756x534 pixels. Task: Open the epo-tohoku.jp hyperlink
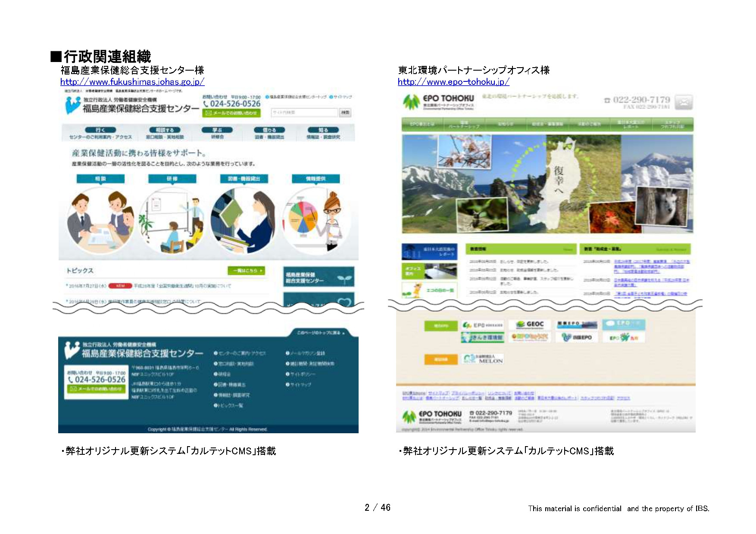point(452,82)
